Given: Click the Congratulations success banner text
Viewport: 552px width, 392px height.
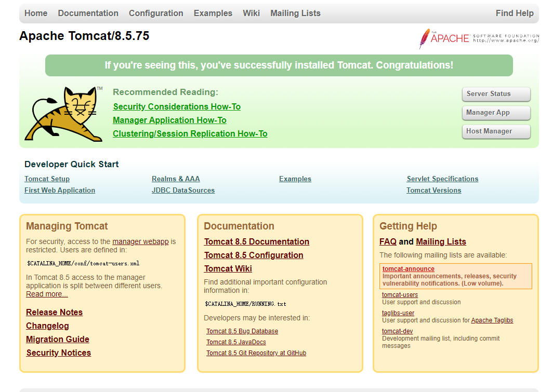Looking at the screenshot, I should [x=279, y=65].
